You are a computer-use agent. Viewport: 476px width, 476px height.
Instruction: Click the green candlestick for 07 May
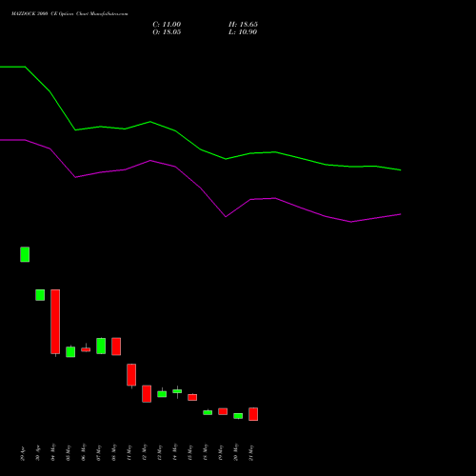[x=101, y=346]
